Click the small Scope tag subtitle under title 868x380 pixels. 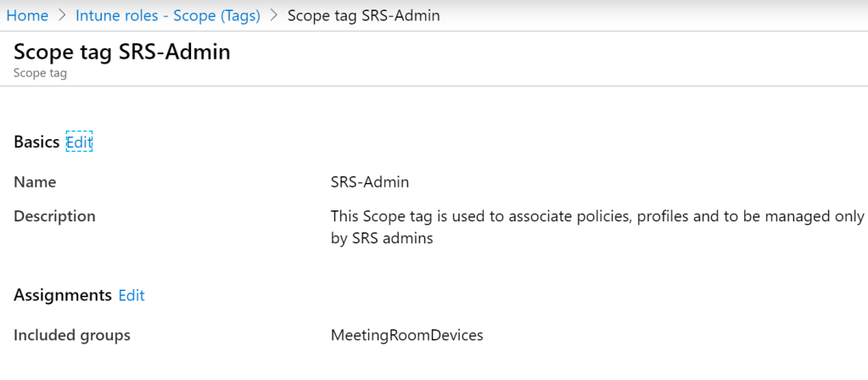(40, 73)
